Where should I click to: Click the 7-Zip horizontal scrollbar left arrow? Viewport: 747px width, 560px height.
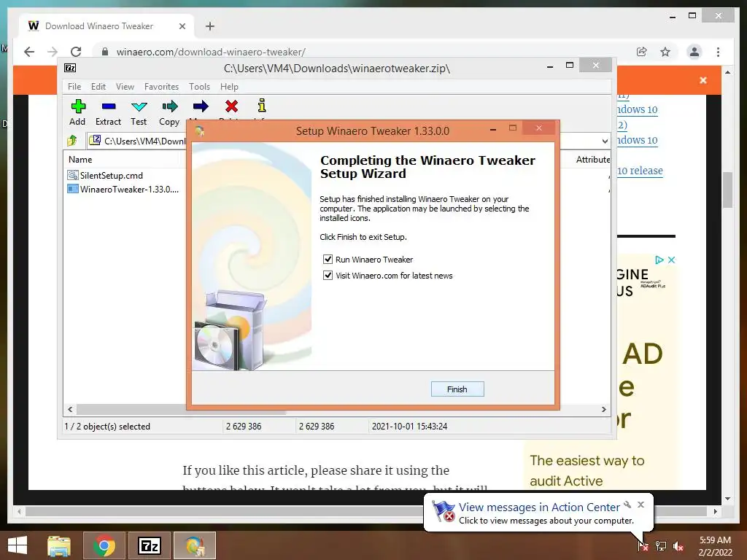point(71,410)
